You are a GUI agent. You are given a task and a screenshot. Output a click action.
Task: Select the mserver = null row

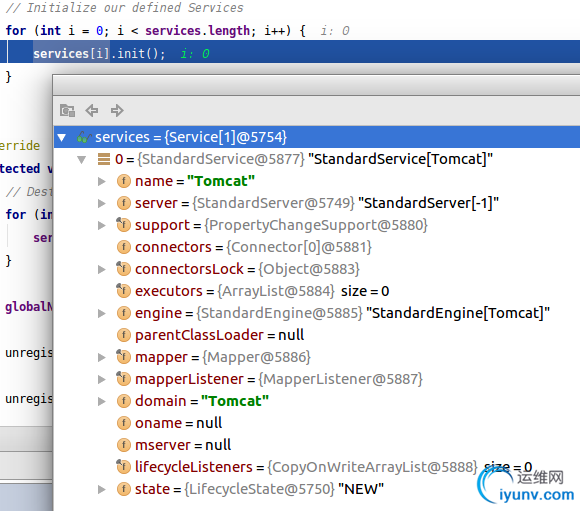317,445
